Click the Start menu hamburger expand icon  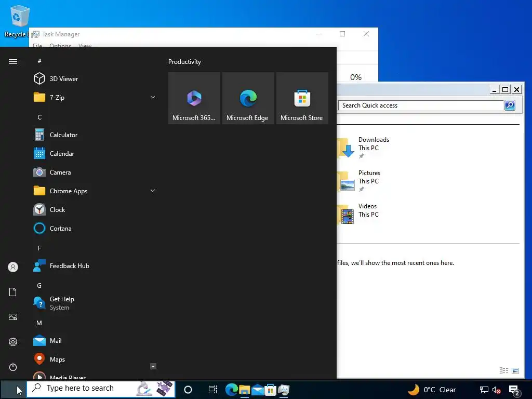tap(13, 61)
